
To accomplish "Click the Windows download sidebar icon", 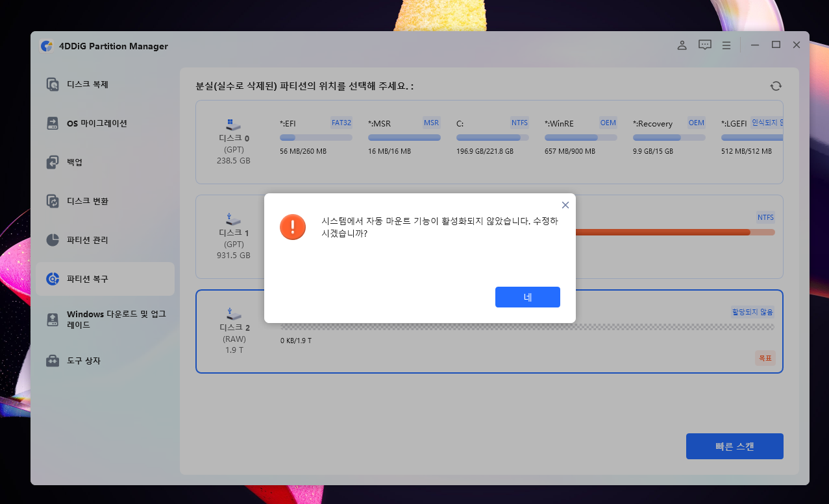I will point(53,319).
